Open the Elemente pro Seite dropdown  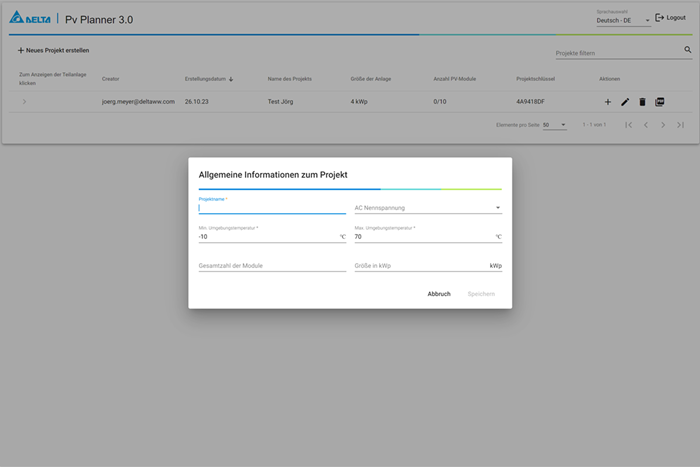coord(554,125)
